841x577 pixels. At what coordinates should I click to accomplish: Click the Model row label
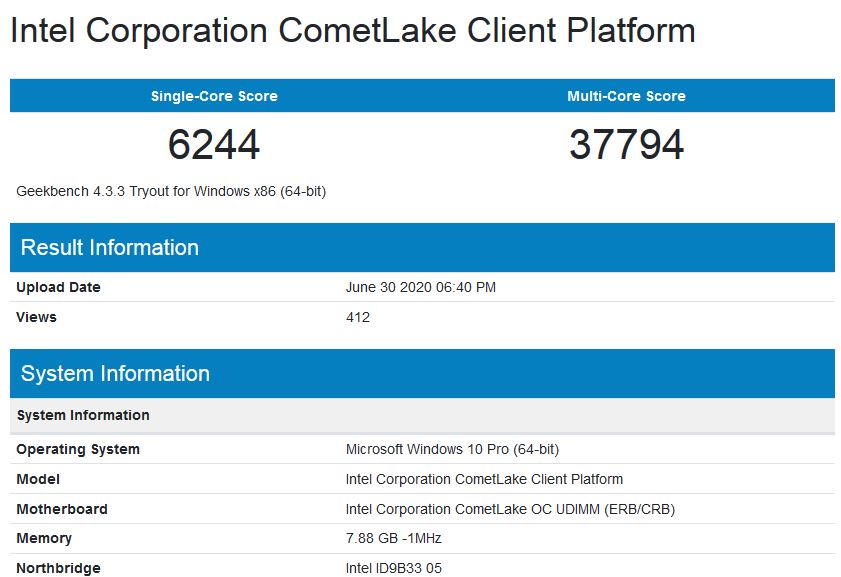pos(38,479)
